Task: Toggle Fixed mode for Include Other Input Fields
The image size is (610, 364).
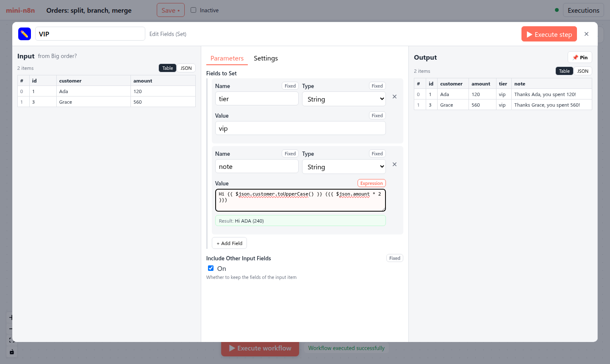Action: pos(395,258)
